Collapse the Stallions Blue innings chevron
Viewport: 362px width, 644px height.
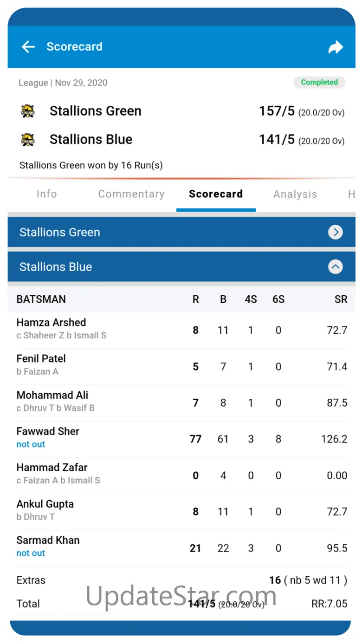coord(335,267)
